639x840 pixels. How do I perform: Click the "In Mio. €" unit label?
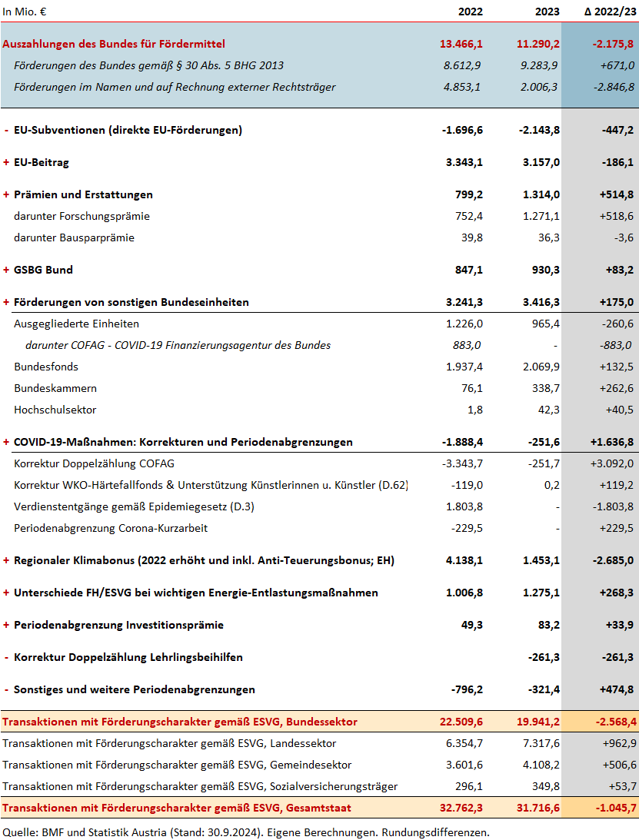click(24, 11)
